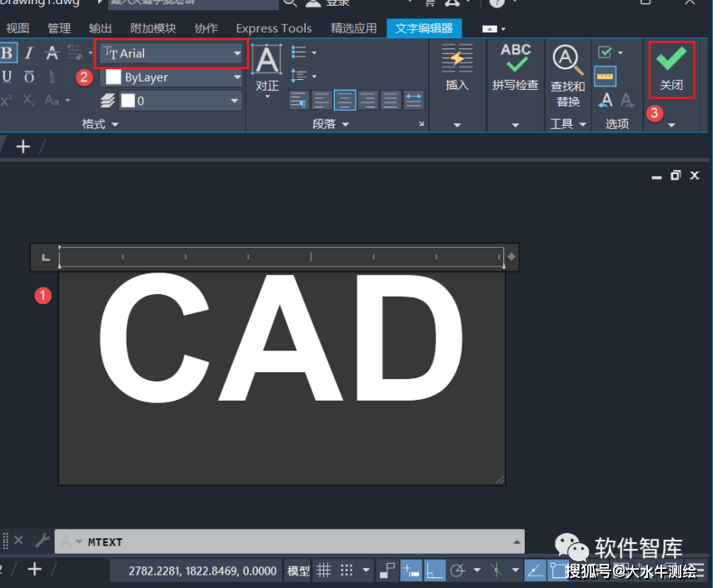Screen dimensions: 713x588
Task: Undo the text edit
Action: [x=606, y=101]
